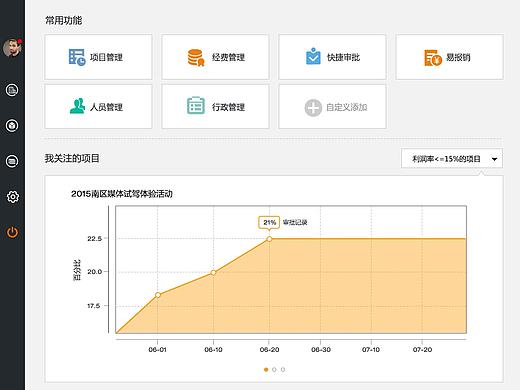Open the 项目管理 label
The width and height of the screenshot is (520, 390).
coord(106,57)
